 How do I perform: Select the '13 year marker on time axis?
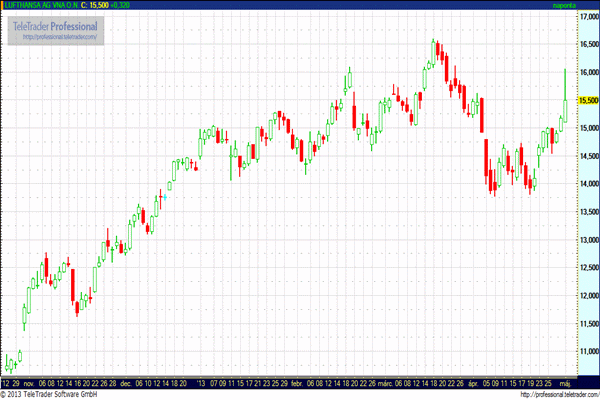(x=201, y=382)
